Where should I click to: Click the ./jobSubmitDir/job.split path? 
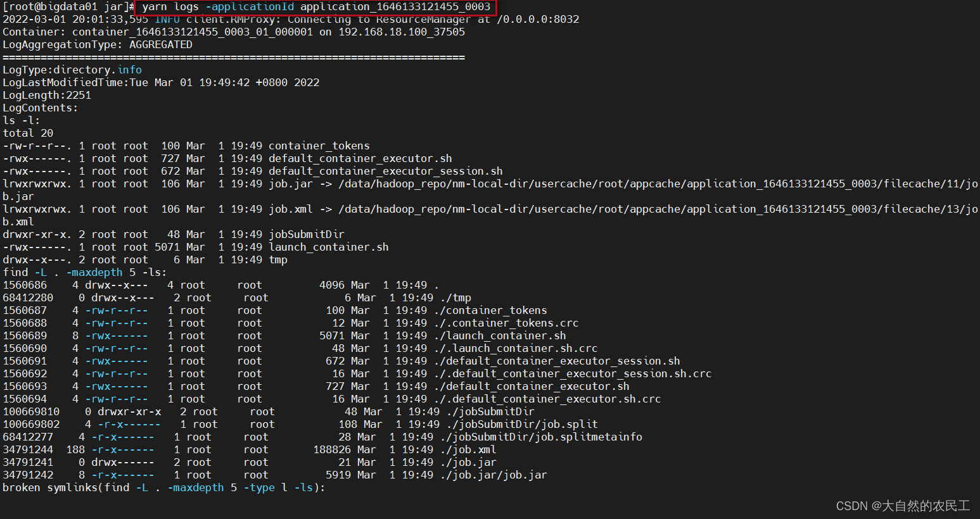point(522,425)
